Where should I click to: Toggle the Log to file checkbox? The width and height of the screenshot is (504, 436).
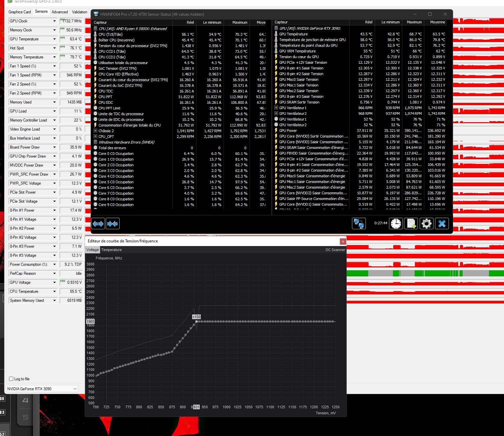[11, 379]
